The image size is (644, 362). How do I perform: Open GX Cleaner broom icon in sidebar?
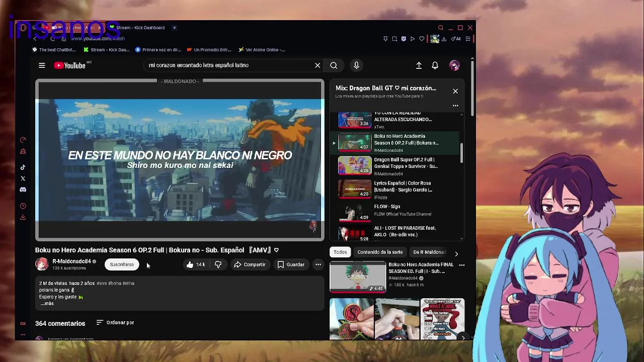point(23,151)
